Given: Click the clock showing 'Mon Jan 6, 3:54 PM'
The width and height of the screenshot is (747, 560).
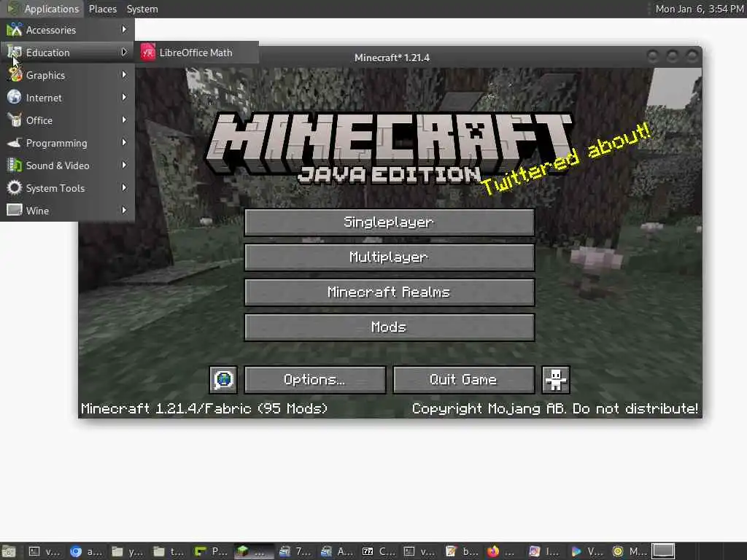Looking at the screenshot, I should click(x=699, y=9).
